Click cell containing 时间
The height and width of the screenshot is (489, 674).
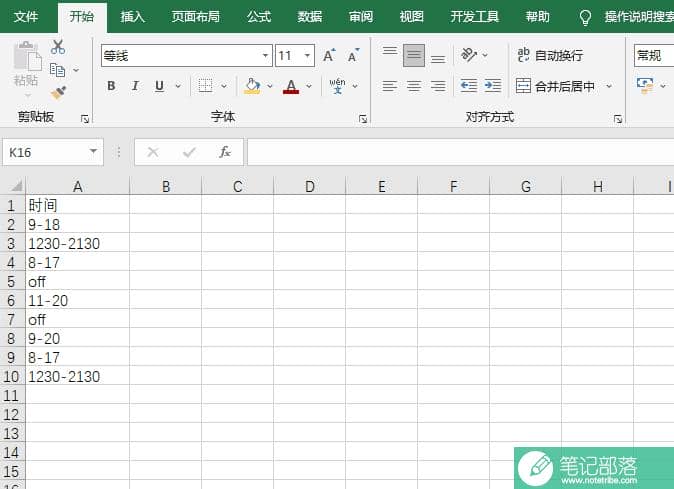78,205
